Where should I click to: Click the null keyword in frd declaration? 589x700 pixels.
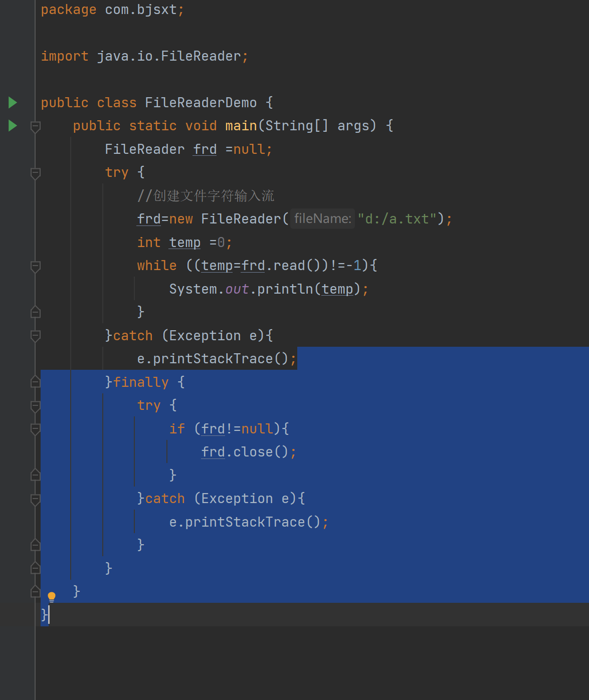tap(249, 149)
